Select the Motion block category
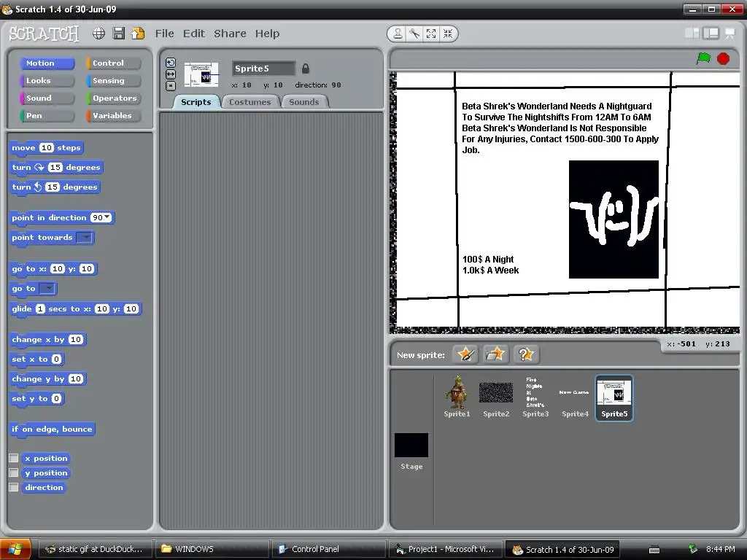This screenshot has height=560, width=747. pos(47,63)
